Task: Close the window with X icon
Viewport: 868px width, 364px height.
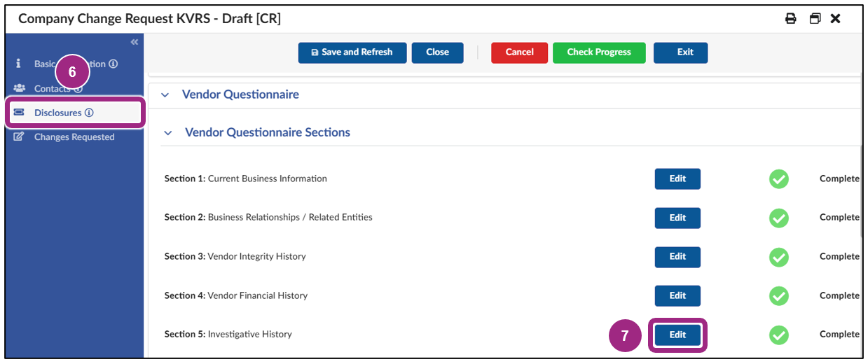Action: coord(835,19)
